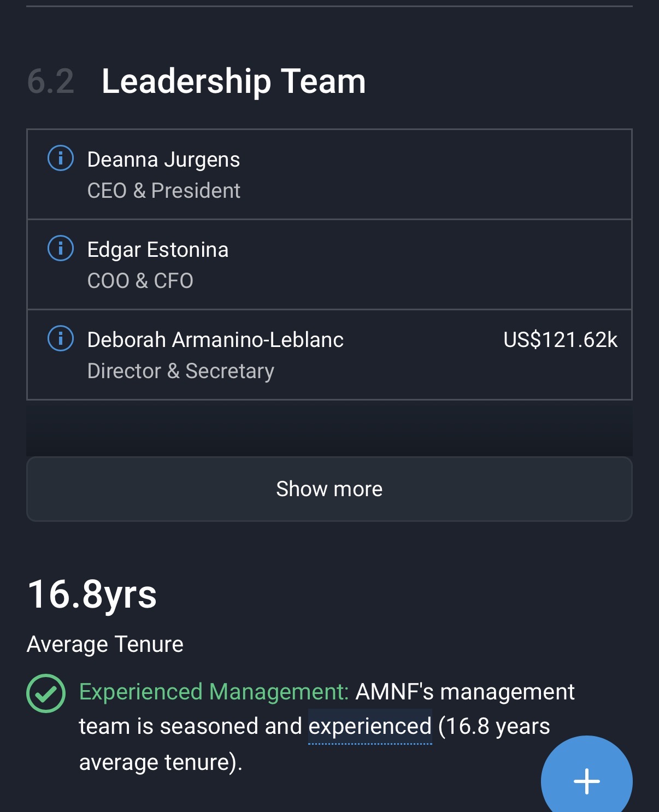Viewport: 659px width, 812px height.
Task: Open info icon next to Edgar Estonina
Action: point(61,249)
